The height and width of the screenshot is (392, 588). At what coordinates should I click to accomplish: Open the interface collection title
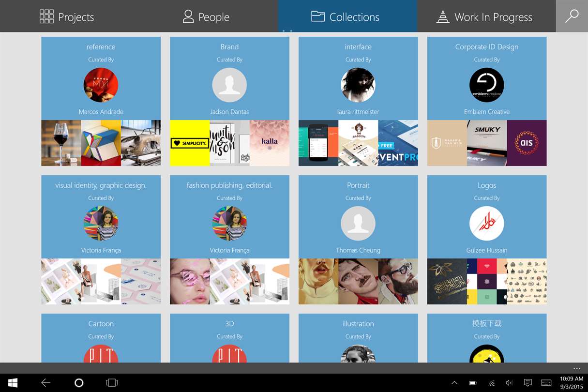click(x=358, y=47)
